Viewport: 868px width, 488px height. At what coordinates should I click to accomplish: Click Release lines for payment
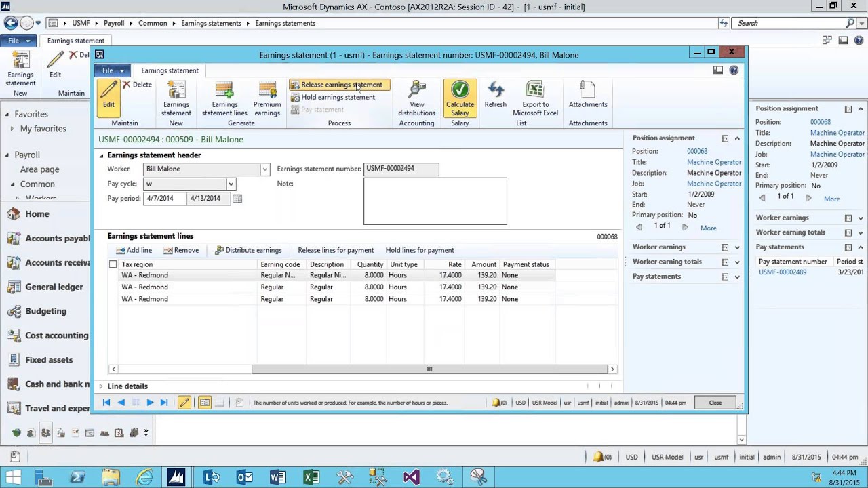click(x=336, y=250)
